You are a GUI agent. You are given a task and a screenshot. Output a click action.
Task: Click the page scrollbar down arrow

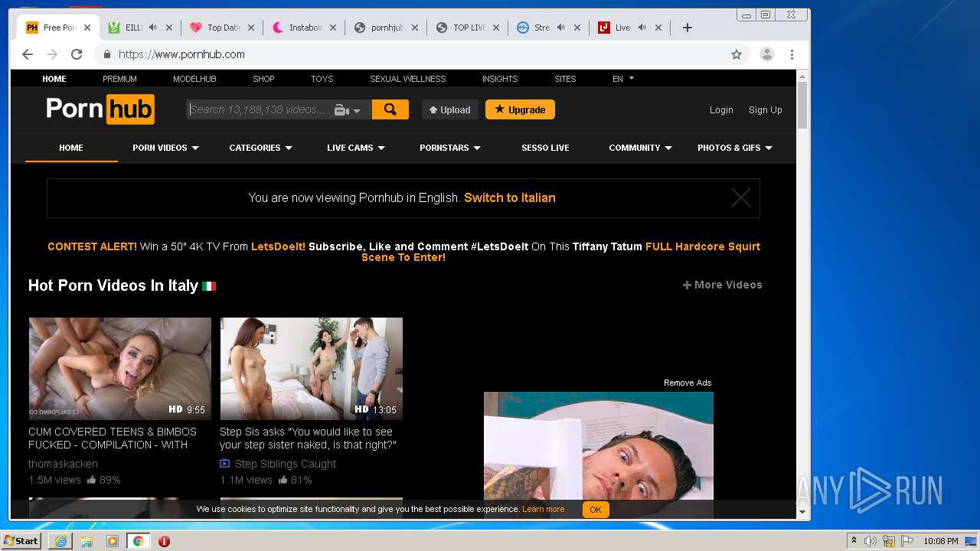802,512
